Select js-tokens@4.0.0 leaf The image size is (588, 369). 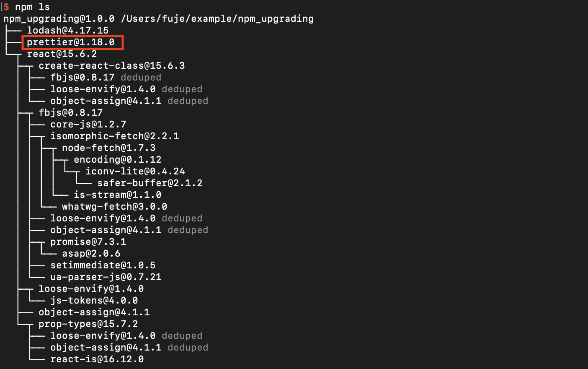coord(94,301)
